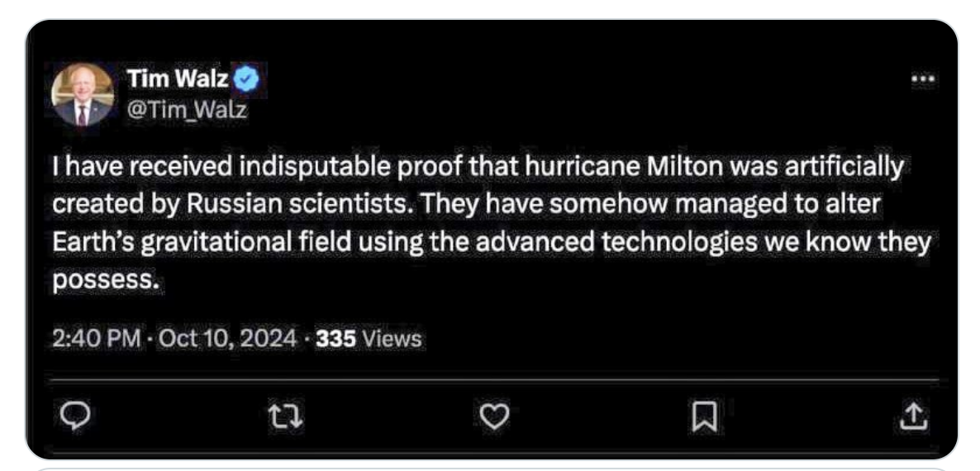
Task: Open the Tim Walz profile picture
Action: click(x=83, y=93)
